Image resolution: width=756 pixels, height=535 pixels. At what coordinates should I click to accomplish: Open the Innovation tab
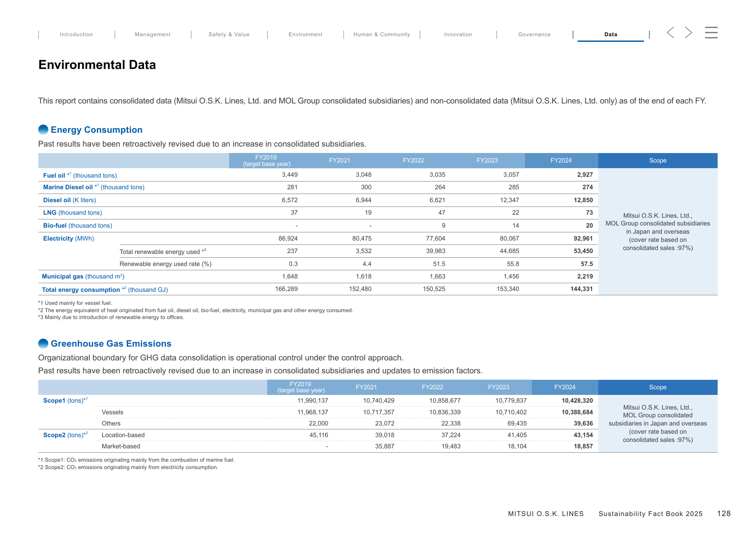pos(458,34)
